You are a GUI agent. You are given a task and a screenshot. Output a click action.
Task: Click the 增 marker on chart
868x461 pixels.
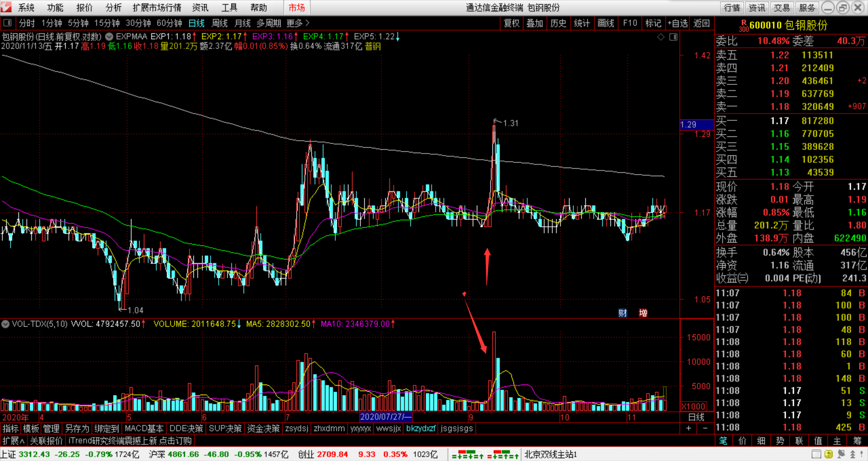[643, 313]
